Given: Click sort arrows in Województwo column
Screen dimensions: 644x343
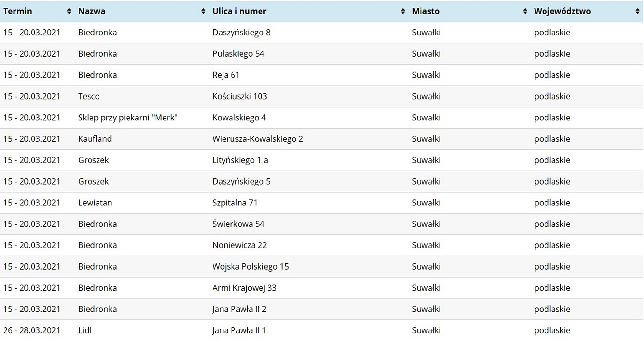Looking at the screenshot, I should point(637,11).
